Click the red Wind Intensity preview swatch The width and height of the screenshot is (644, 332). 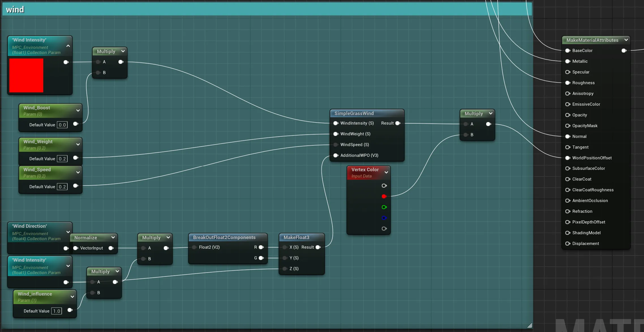[26, 75]
